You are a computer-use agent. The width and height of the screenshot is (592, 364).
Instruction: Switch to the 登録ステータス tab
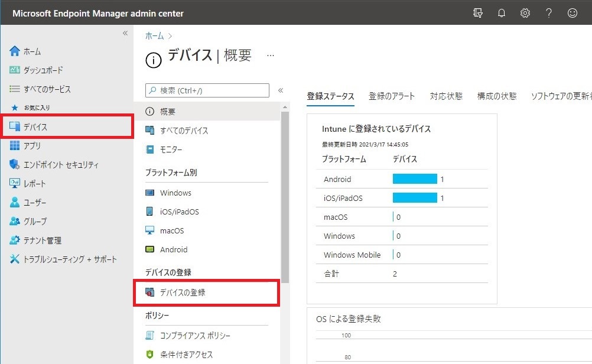tap(330, 96)
